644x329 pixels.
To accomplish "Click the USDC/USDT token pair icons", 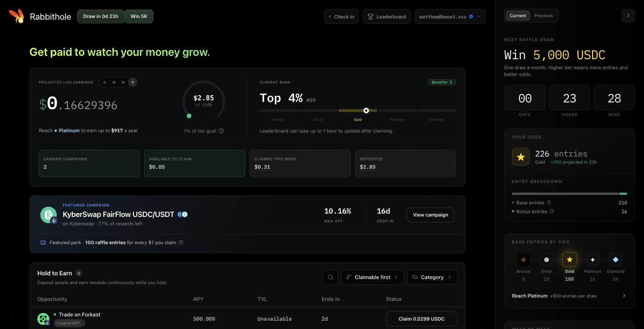I will click(x=182, y=214).
